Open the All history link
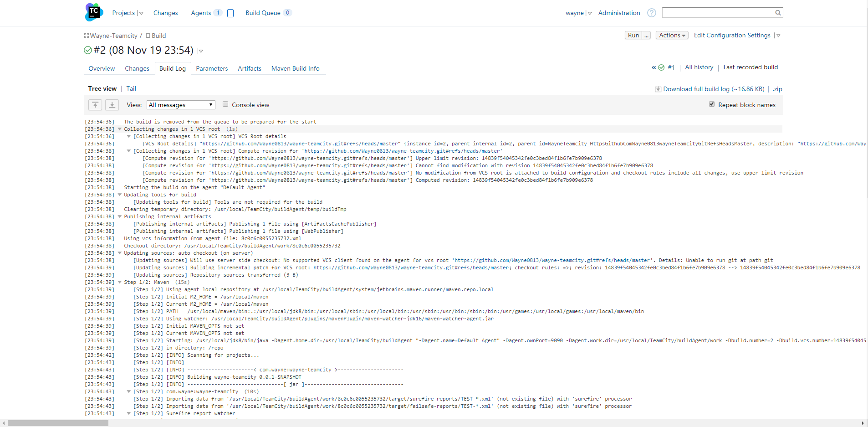Image resolution: width=868 pixels, height=427 pixels. coord(699,67)
